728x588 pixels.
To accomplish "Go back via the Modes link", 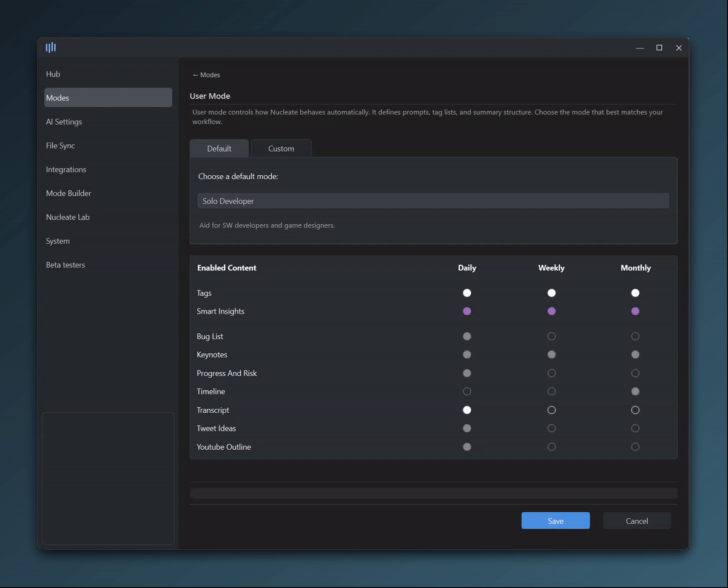I will point(206,75).
